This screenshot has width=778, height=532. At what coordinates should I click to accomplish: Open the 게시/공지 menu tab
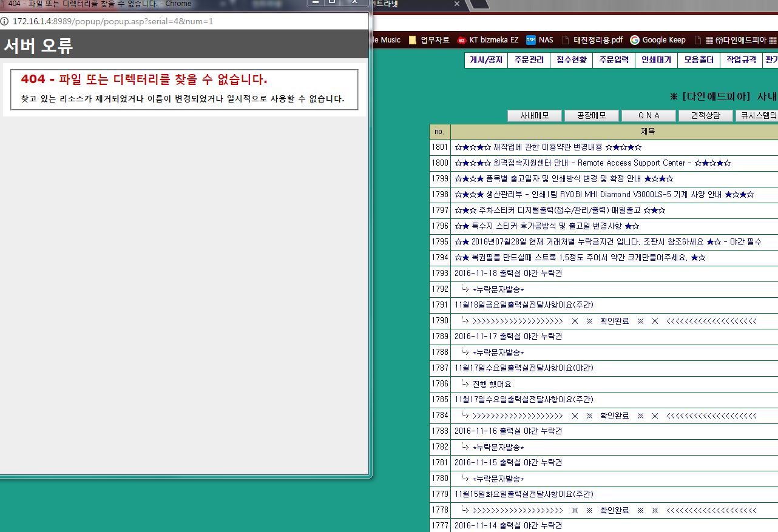pos(486,60)
